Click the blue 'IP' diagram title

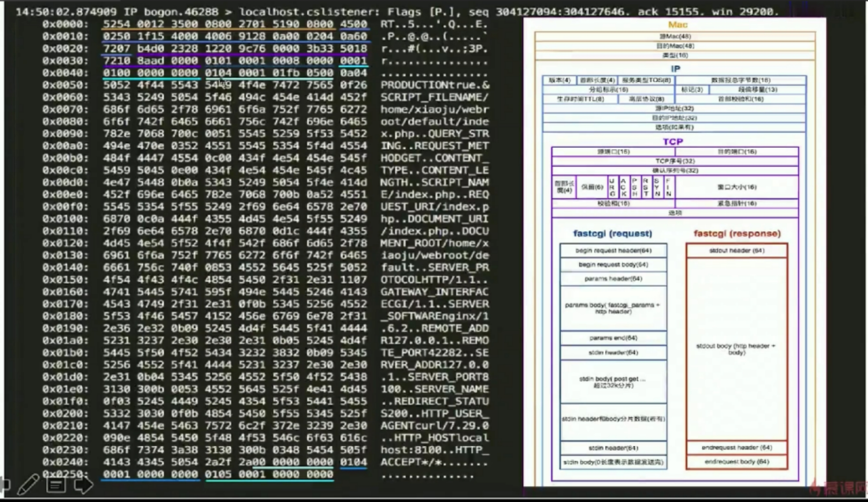pyautogui.click(x=675, y=69)
